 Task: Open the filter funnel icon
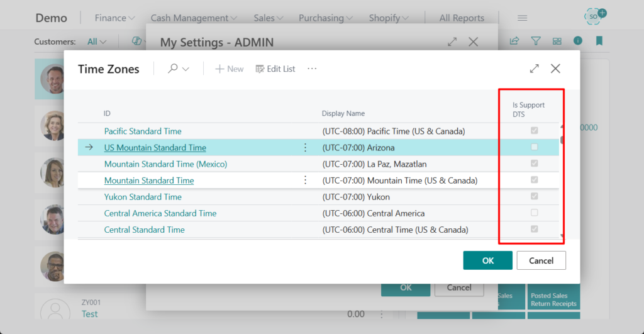tap(535, 41)
